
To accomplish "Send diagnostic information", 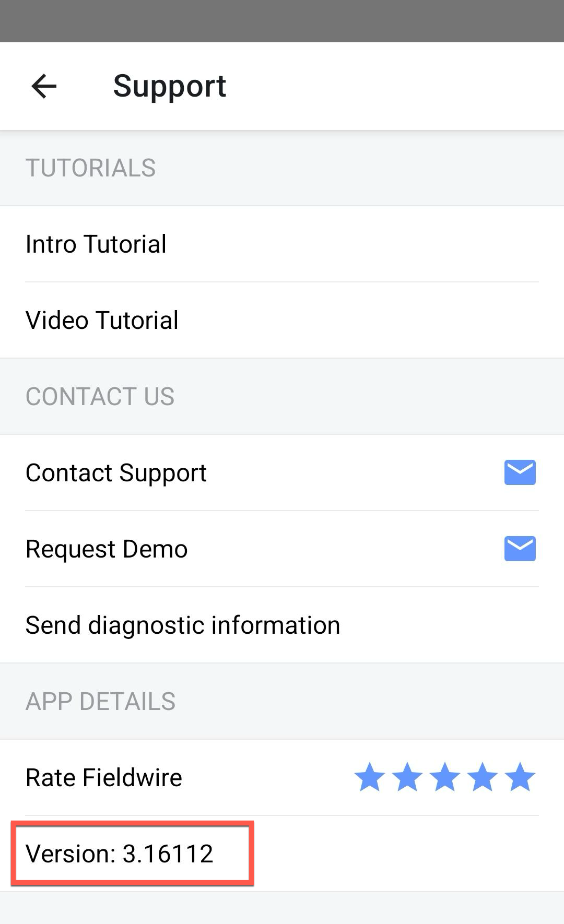I will coord(183,625).
